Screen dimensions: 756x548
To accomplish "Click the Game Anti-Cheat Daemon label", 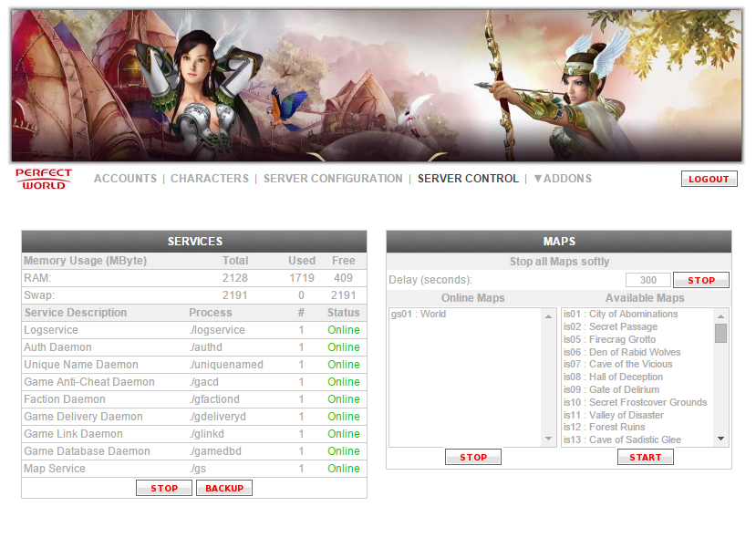I will click(89, 382).
